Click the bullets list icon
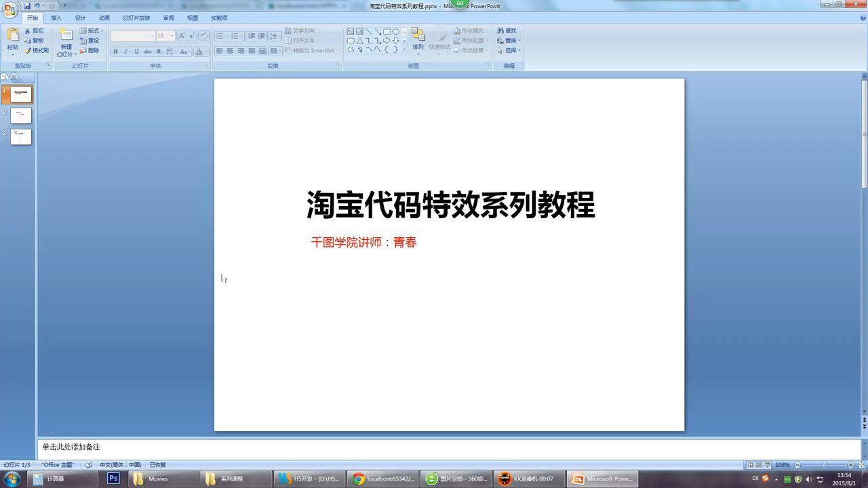 221,35
